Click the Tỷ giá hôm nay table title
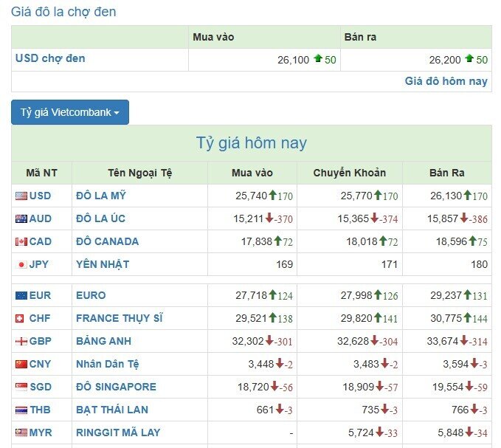The image size is (501, 448). tap(251, 143)
